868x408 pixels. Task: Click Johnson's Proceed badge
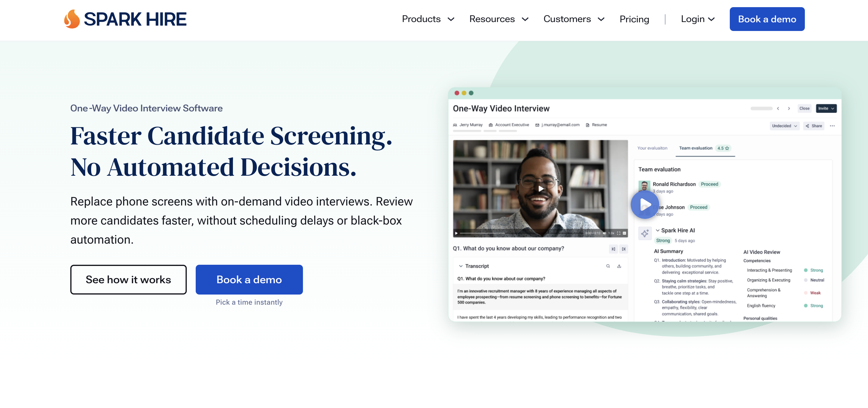coord(699,208)
